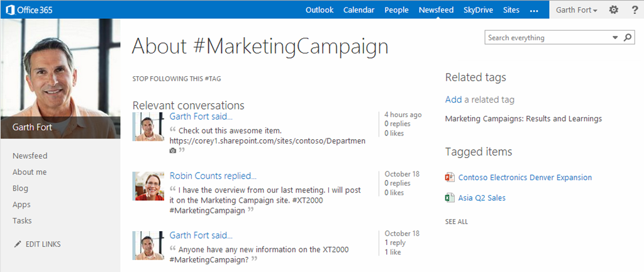
Task: Open the Garth Fort account menu
Action: [576, 10]
